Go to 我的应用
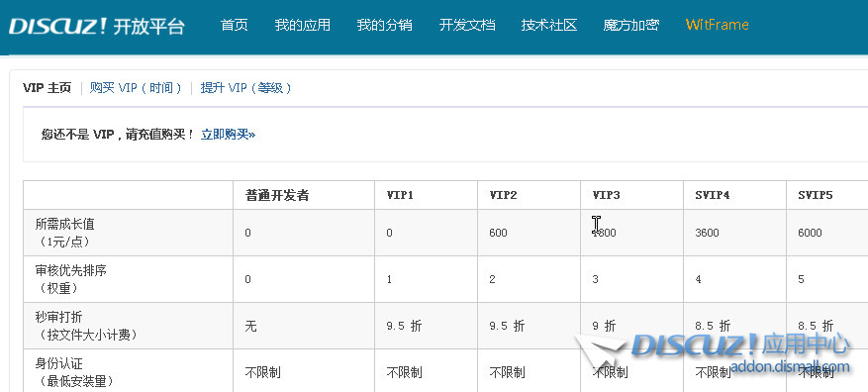The image size is (868, 392). pyautogui.click(x=302, y=25)
